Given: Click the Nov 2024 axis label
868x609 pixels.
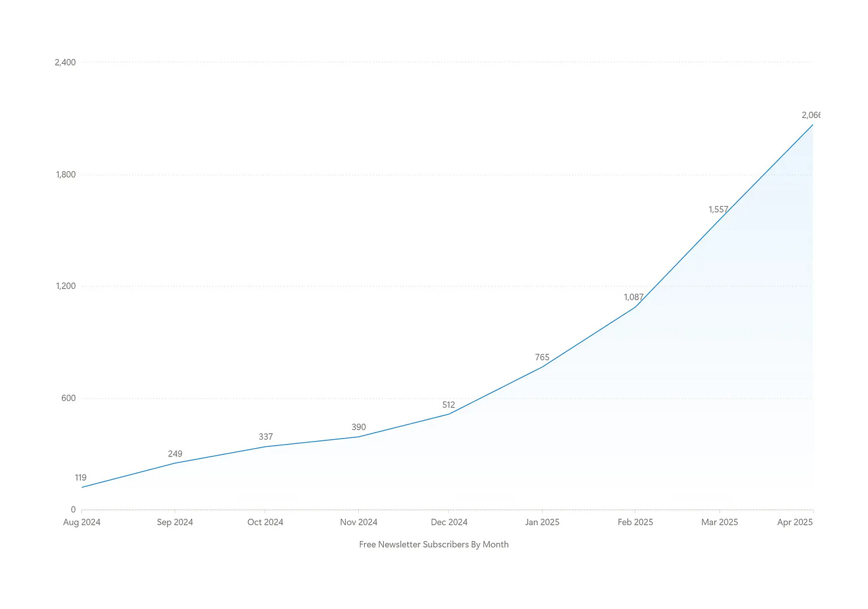Looking at the screenshot, I should (x=359, y=522).
